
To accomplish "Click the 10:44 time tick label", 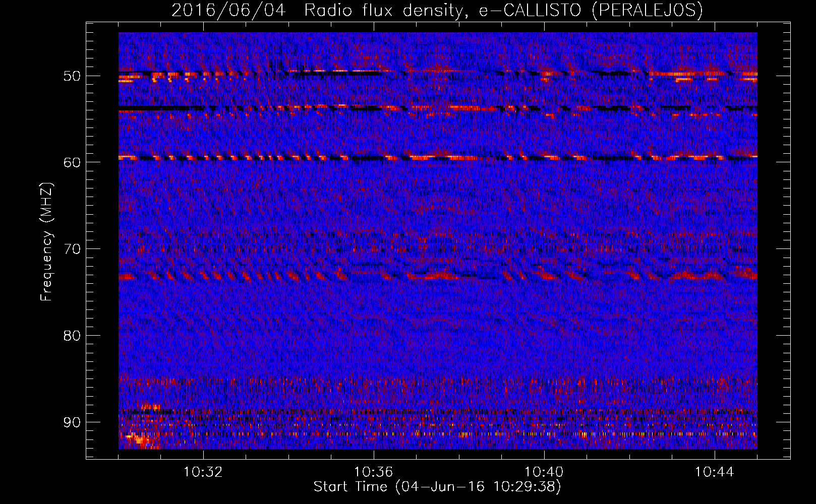I will 715,472.
